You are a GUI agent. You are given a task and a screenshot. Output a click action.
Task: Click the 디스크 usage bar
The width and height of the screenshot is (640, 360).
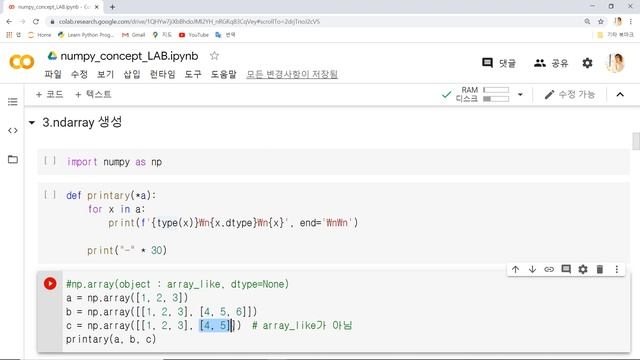(x=496, y=99)
